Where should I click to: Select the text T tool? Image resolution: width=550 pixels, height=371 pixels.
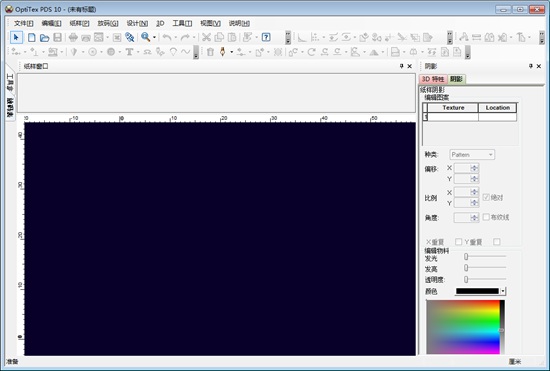point(129,52)
